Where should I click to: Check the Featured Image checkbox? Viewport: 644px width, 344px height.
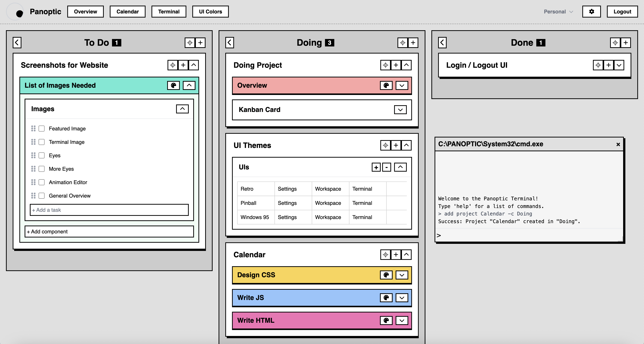click(x=42, y=128)
